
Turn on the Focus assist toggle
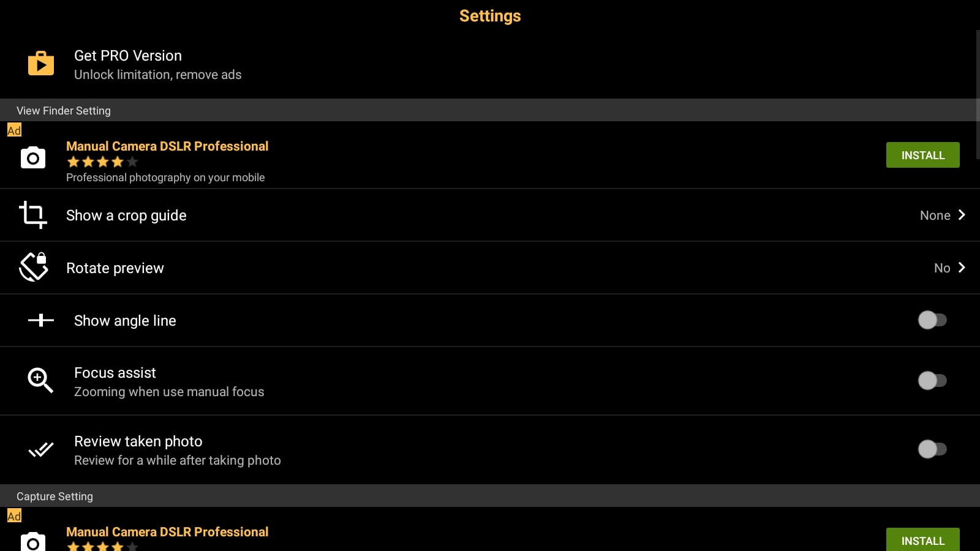(932, 381)
